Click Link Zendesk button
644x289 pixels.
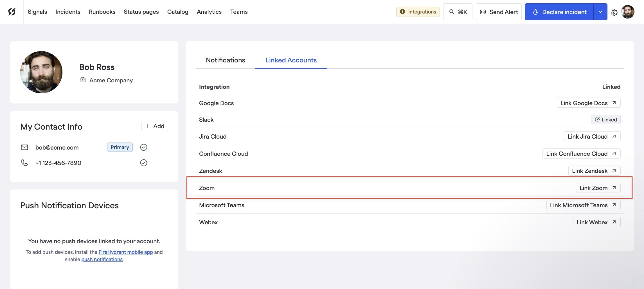[595, 171]
